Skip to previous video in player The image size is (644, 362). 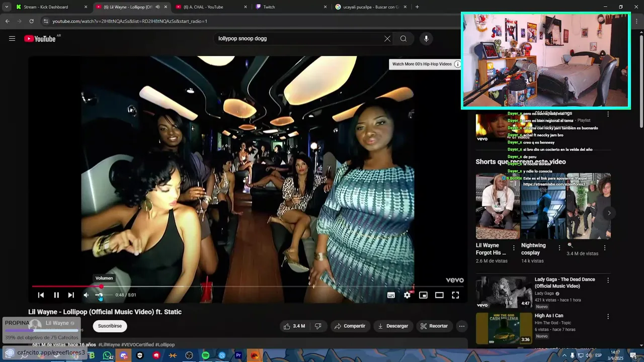[41, 295]
